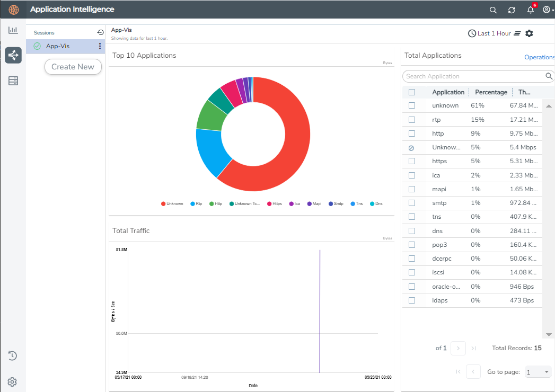Click the Create New button
The height and width of the screenshot is (392, 555).
pyautogui.click(x=73, y=67)
